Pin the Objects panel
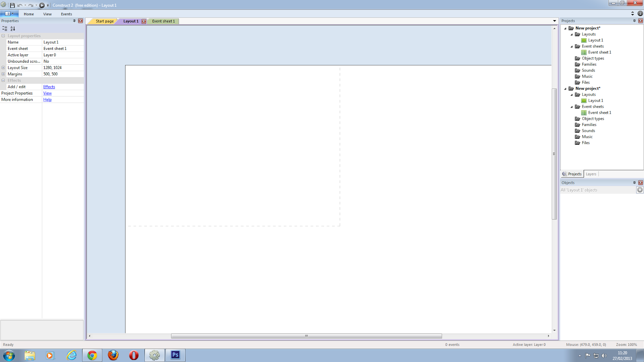Image resolution: width=644 pixels, height=362 pixels. point(634,183)
